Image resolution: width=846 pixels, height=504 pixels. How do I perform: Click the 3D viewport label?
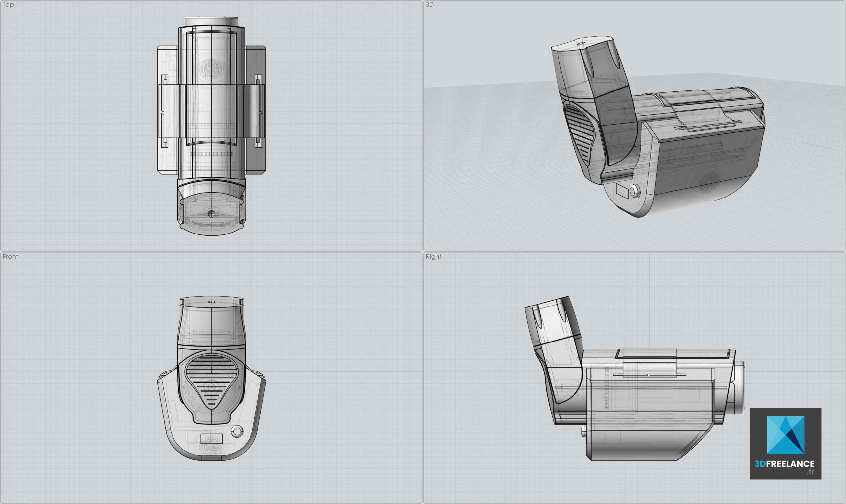pos(430,4)
